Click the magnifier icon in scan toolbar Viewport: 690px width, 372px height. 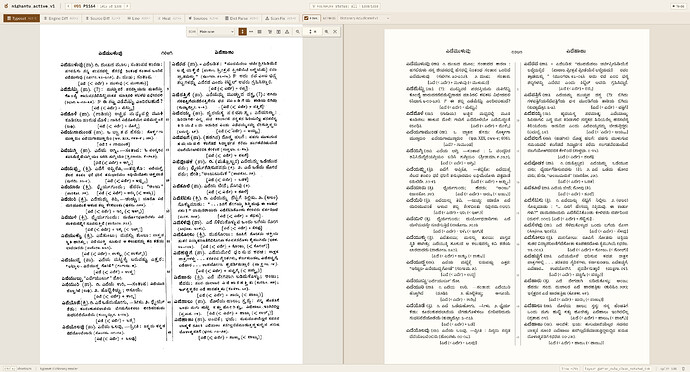pos(298,32)
